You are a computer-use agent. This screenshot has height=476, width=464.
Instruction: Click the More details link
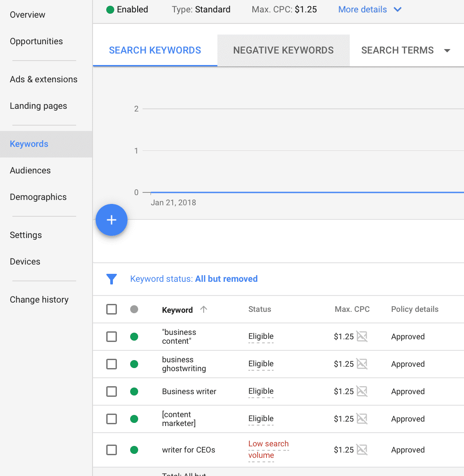[x=363, y=9]
